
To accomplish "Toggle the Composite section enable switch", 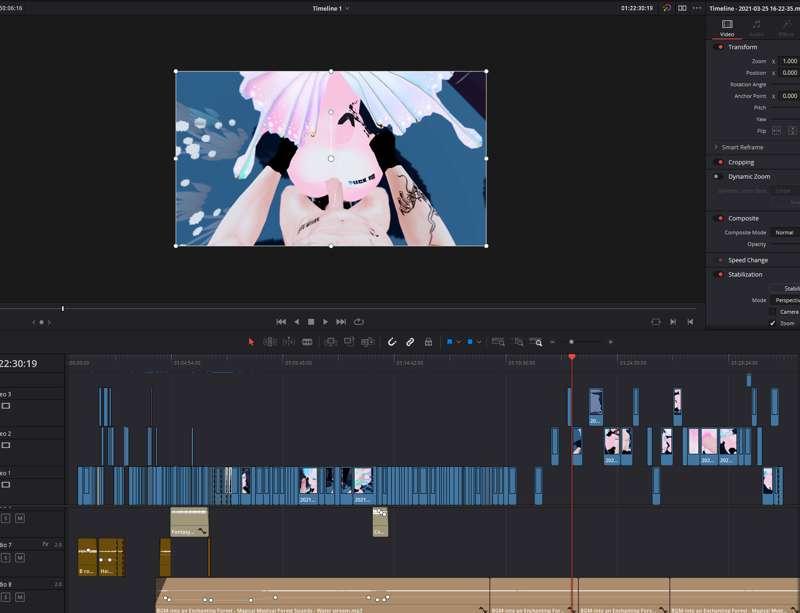I will pos(720,218).
